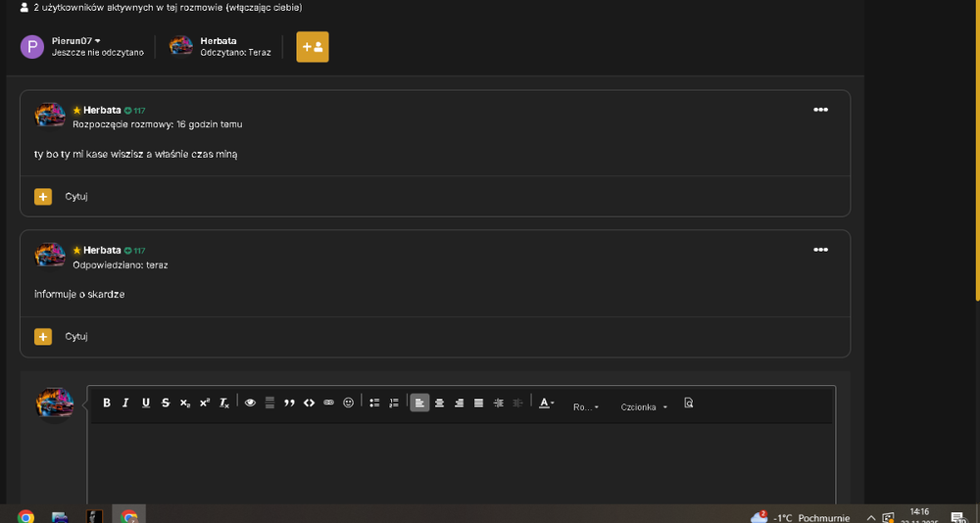Image resolution: width=980 pixels, height=523 pixels.
Task: Open the options menu on 'informuje o skardze' message
Action: [x=820, y=250]
